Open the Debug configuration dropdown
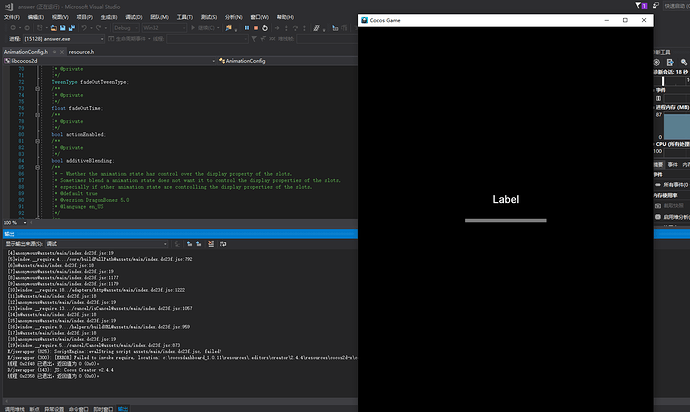 pos(125,28)
